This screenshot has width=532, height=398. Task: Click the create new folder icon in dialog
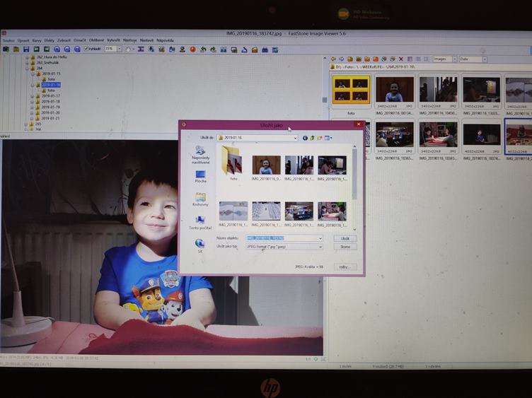pyautogui.click(x=320, y=138)
